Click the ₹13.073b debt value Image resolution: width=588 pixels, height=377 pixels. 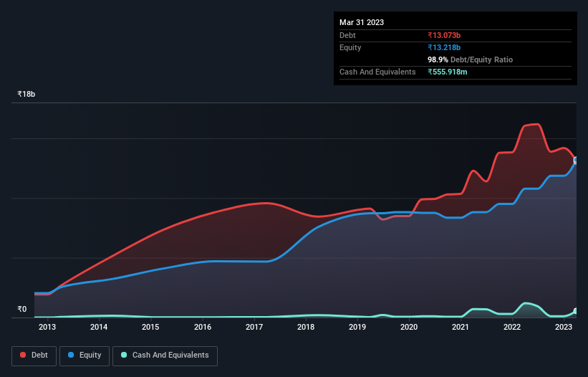(x=444, y=35)
